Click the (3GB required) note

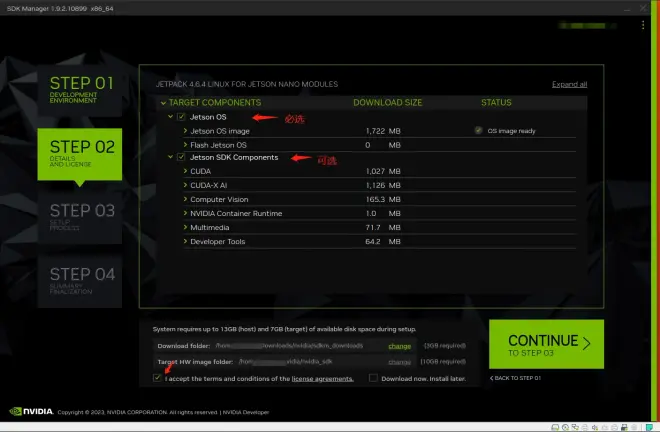444,346
